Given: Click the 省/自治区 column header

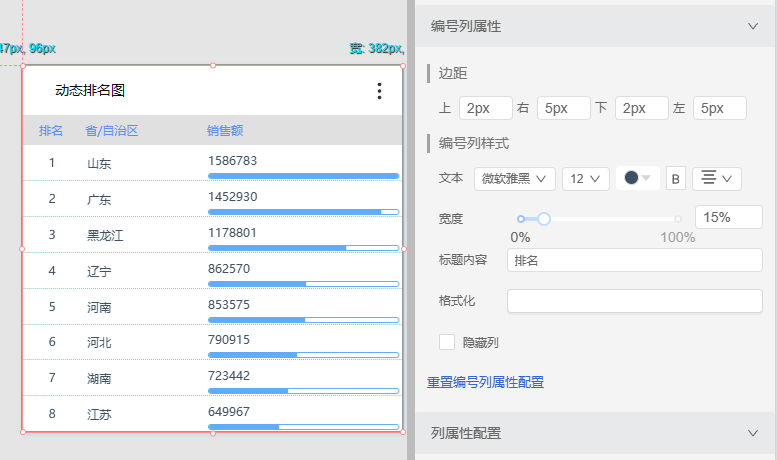Looking at the screenshot, I should pyautogui.click(x=111, y=131).
